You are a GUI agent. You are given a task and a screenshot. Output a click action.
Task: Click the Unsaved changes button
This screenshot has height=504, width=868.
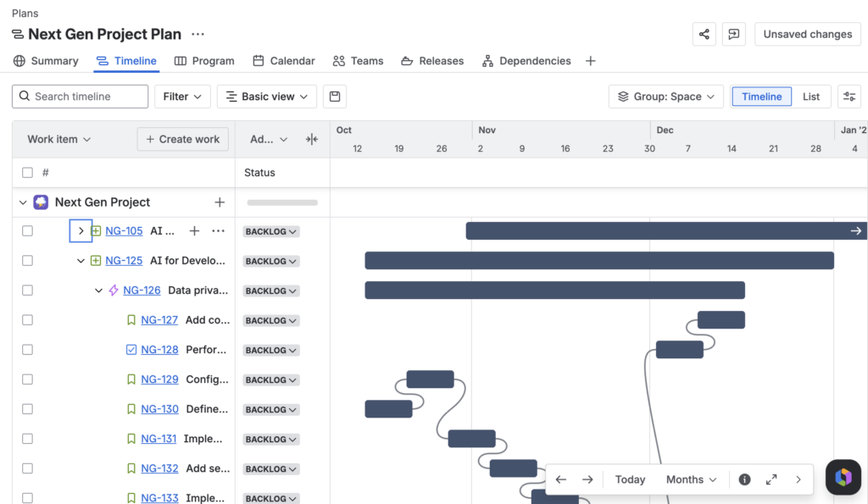(x=808, y=34)
